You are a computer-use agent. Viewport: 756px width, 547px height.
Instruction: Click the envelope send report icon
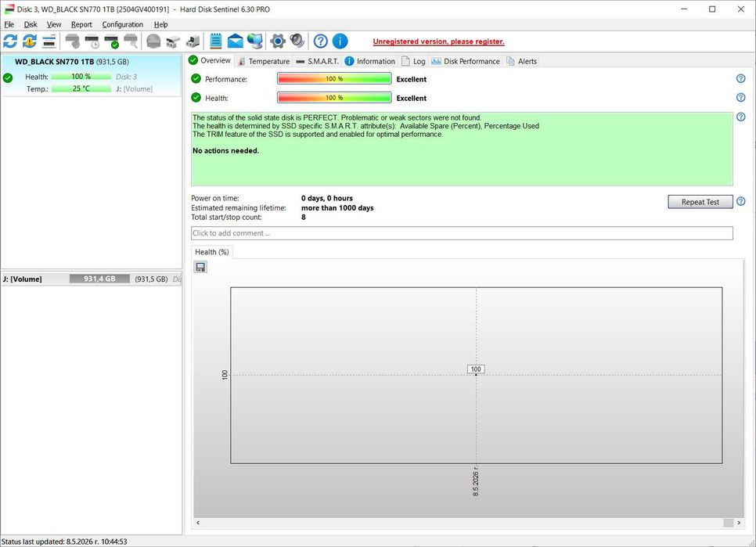tap(236, 41)
